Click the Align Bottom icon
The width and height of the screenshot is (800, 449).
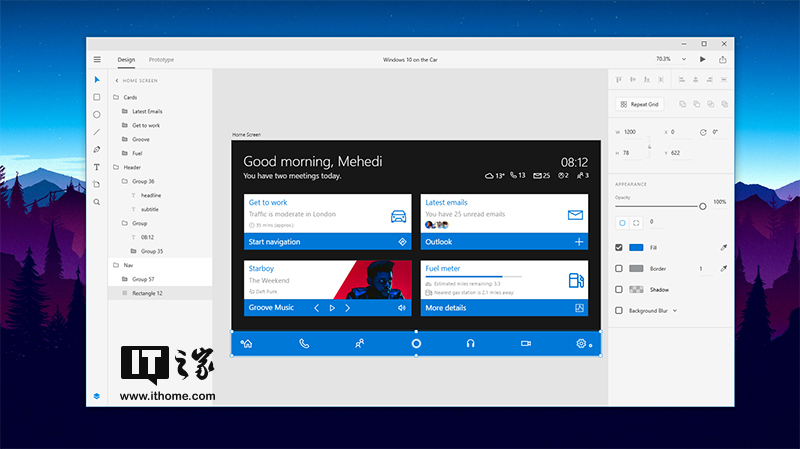[647, 80]
